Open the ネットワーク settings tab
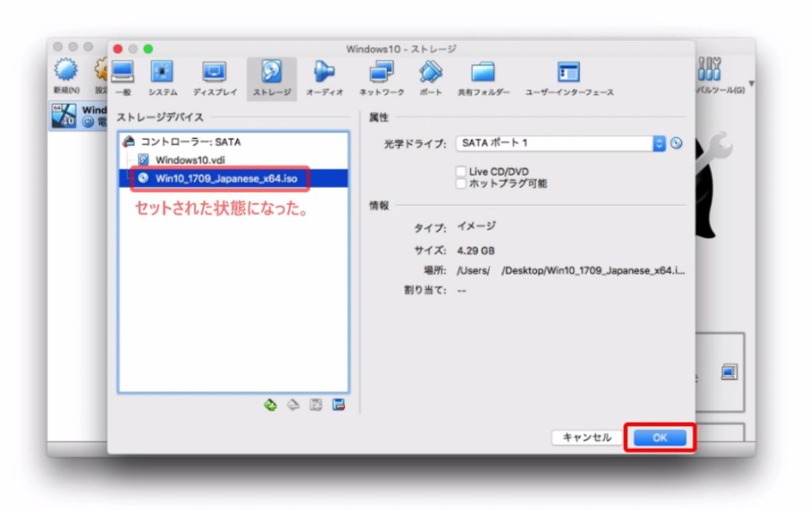 click(381, 79)
